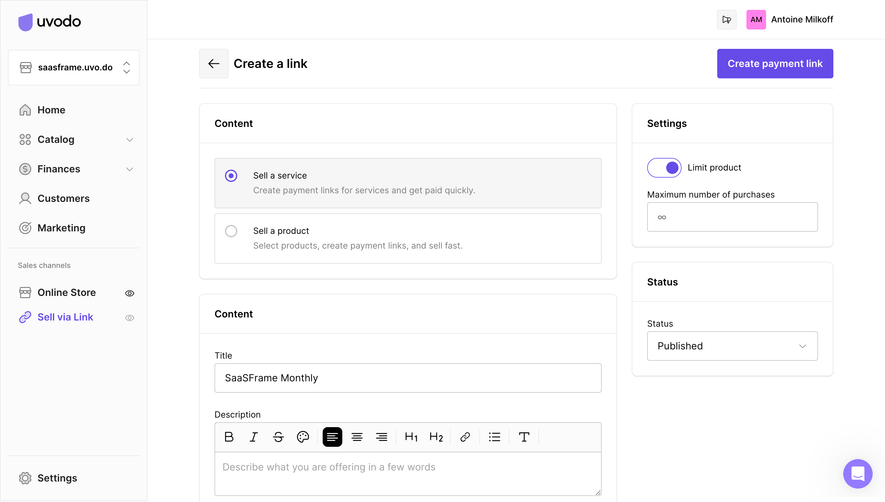Open the announcements megaphone icon
885x502 pixels.
[726, 20]
